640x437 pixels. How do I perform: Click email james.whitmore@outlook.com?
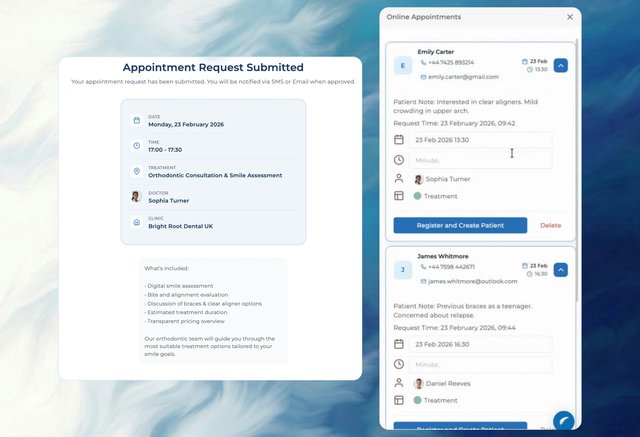(x=473, y=282)
